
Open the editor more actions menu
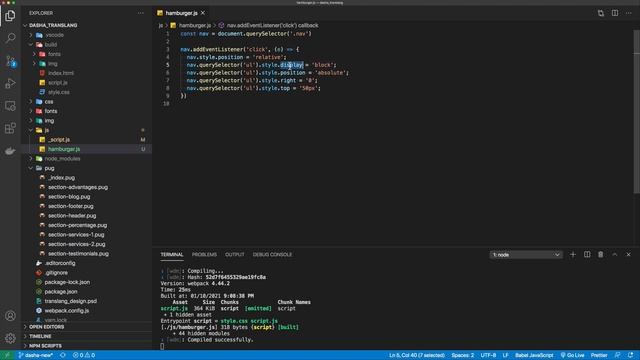(629, 13)
